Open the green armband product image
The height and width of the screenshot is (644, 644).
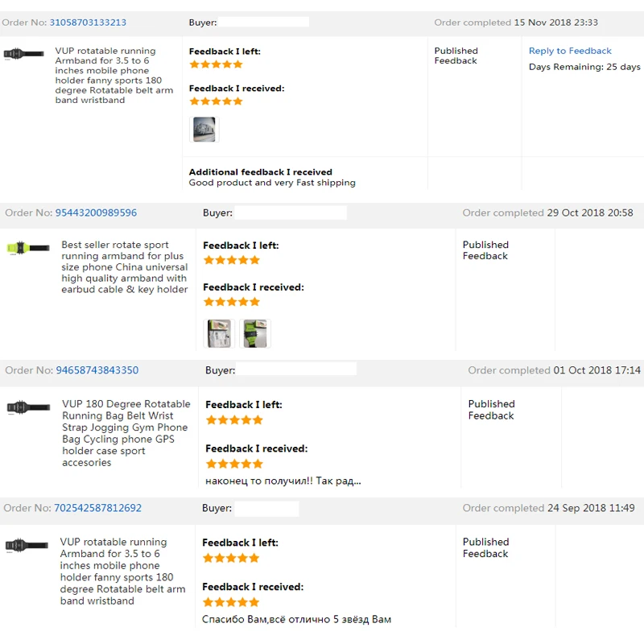pyautogui.click(x=28, y=248)
